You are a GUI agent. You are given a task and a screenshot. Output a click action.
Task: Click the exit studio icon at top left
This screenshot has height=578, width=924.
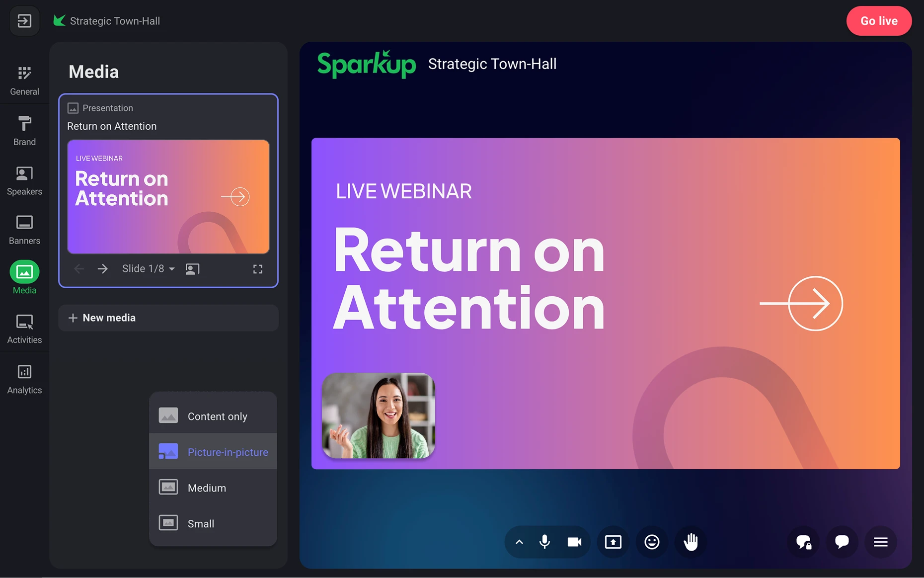[24, 21]
